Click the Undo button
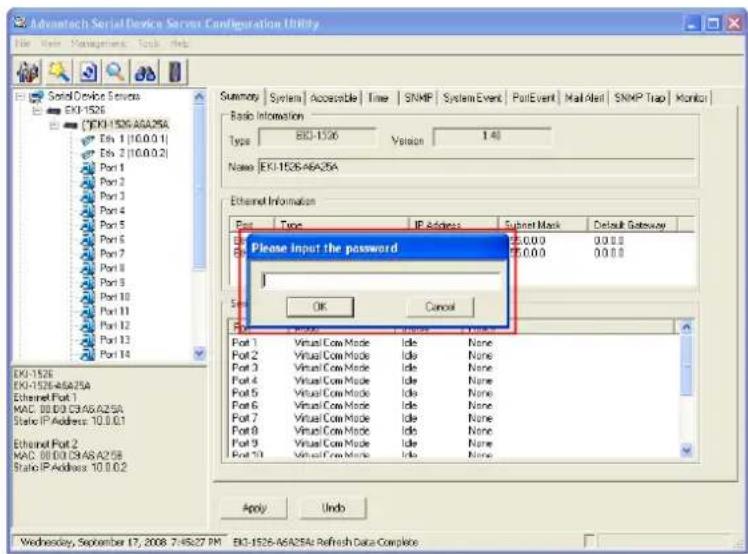Viewport: 748px width, 554px height. (333, 508)
